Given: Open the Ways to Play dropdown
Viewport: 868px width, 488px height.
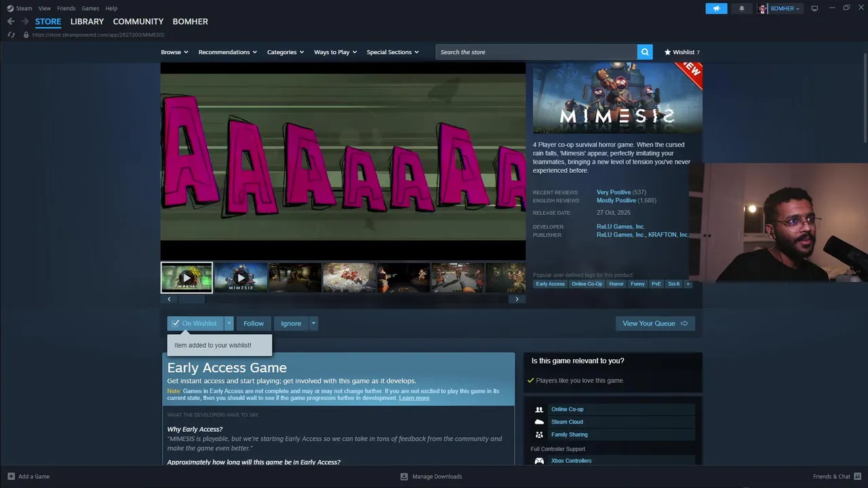Looking at the screenshot, I should [335, 52].
